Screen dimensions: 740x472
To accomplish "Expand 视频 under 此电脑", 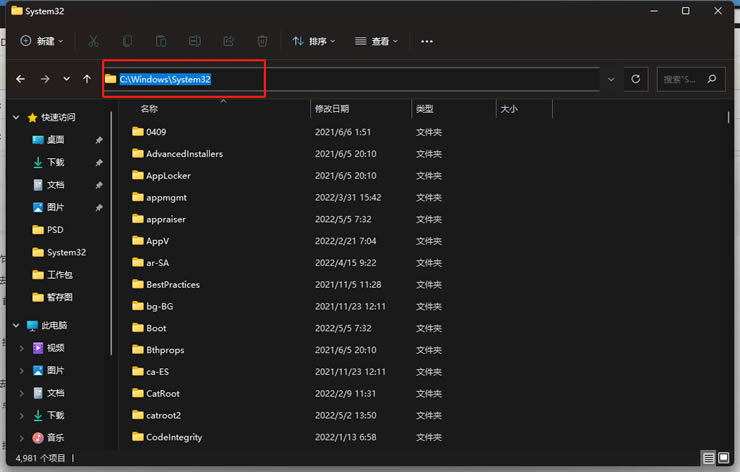I will [21, 348].
